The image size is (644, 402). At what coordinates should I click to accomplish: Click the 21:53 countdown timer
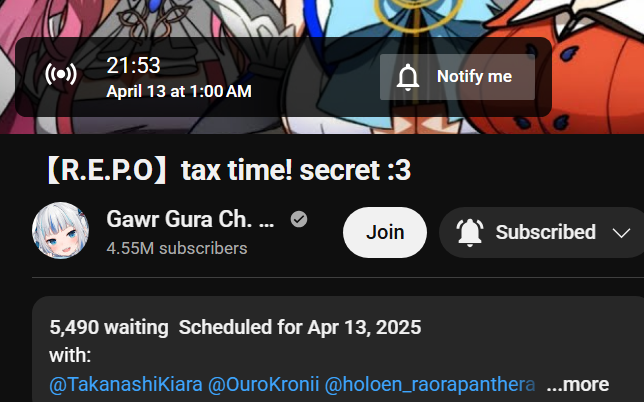click(x=133, y=66)
